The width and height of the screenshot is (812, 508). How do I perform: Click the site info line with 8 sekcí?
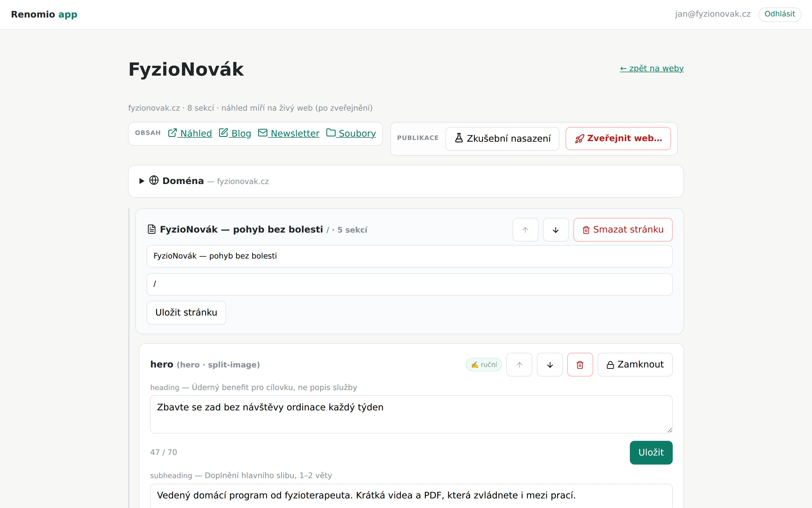(250, 108)
